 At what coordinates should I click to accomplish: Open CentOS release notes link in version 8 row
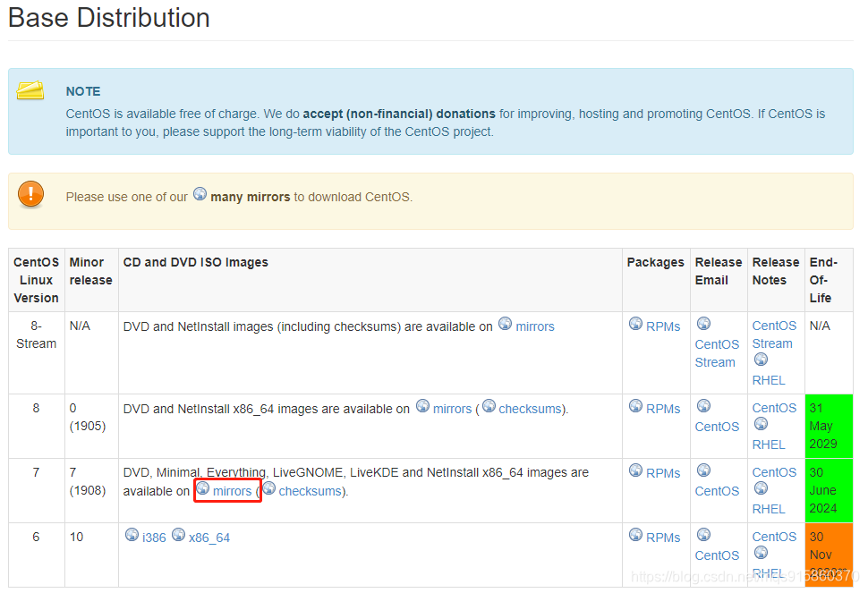coord(774,408)
